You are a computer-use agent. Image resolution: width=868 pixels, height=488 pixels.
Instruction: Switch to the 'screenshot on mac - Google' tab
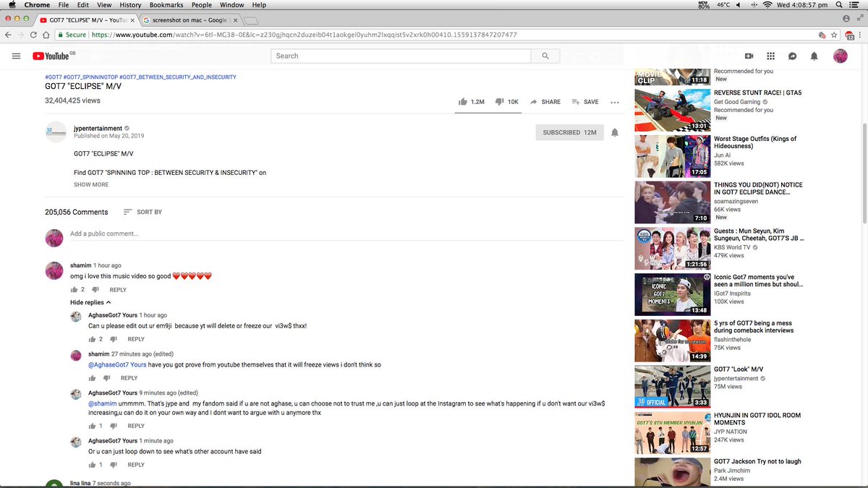click(x=190, y=20)
